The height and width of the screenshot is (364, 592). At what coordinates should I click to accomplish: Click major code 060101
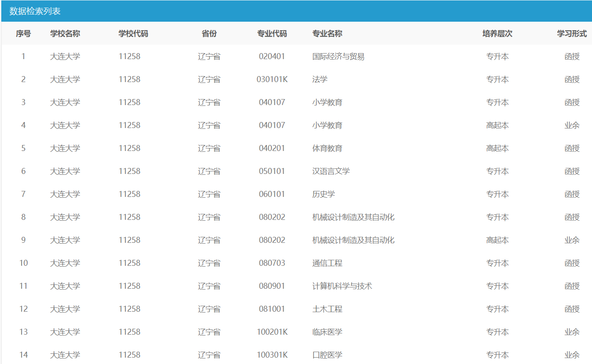click(x=272, y=194)
